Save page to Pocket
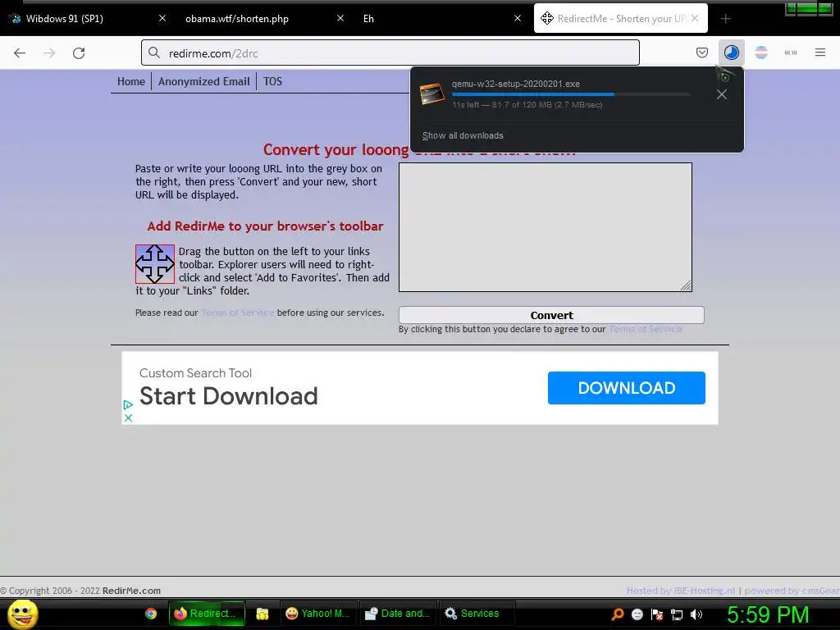 pos(702,52)
